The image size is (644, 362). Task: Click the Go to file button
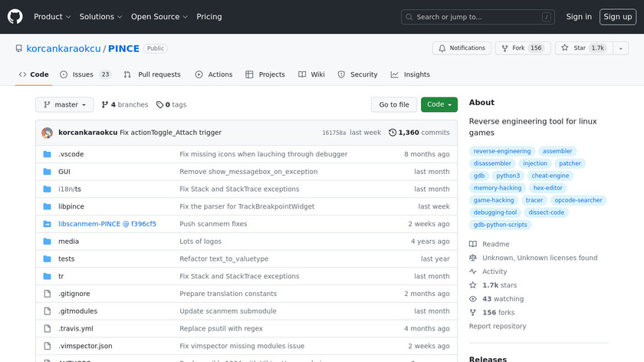coord(394,105)
